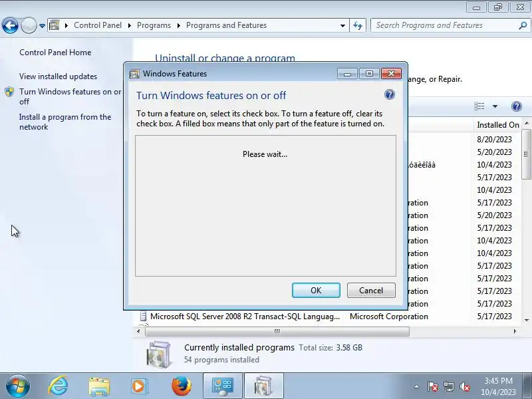532x399 pixels.
Task: Click the shield icon beside Windows features link
Action: (x=9, y=92)
